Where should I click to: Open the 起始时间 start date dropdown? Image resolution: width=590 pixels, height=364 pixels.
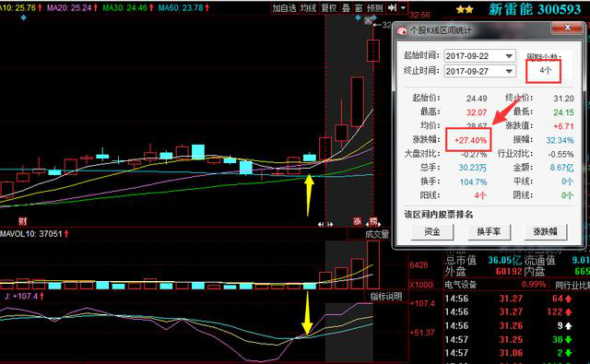tap(509, 56)
